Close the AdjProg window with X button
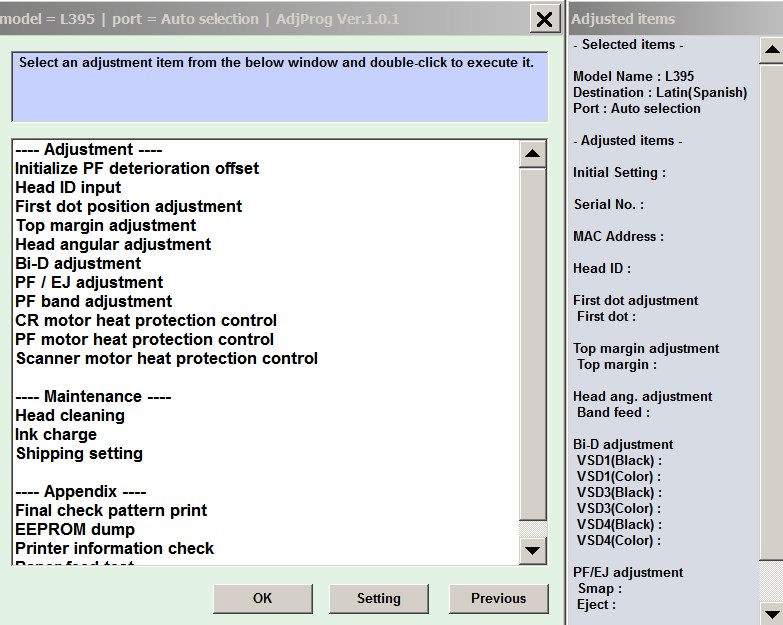 [544, 19]
